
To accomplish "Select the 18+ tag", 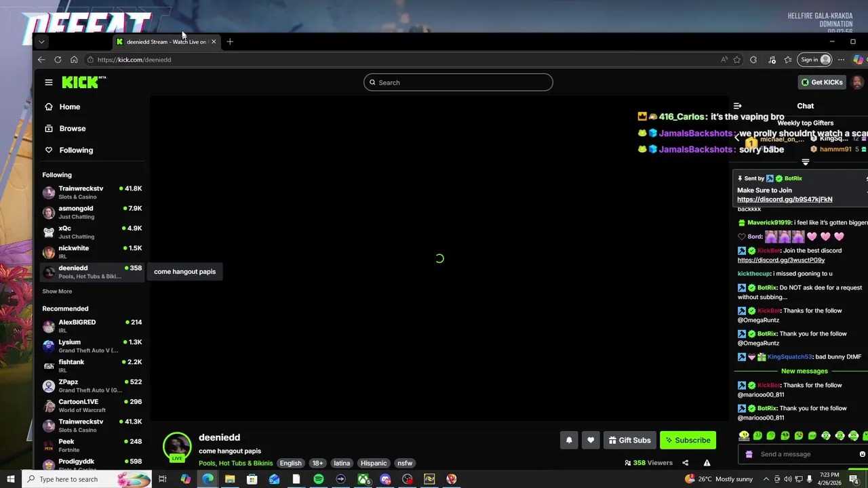I will click(x=317, y=463).
